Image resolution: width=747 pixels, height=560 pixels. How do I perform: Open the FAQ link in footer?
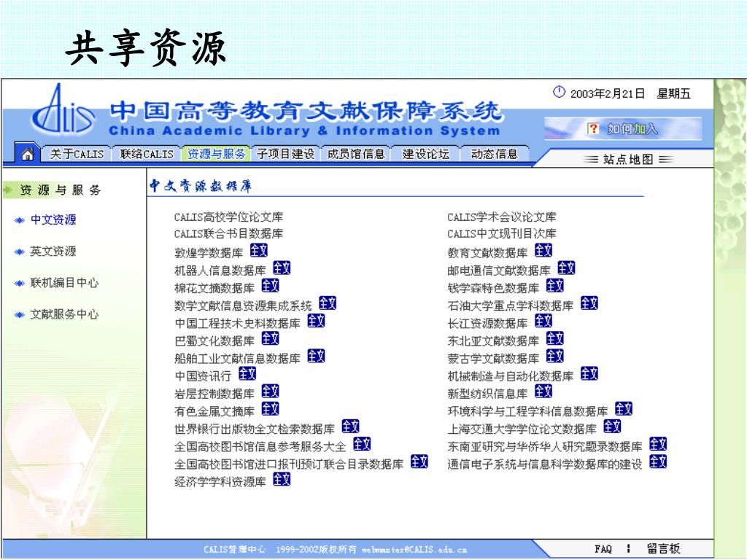[x=603, y=548]
